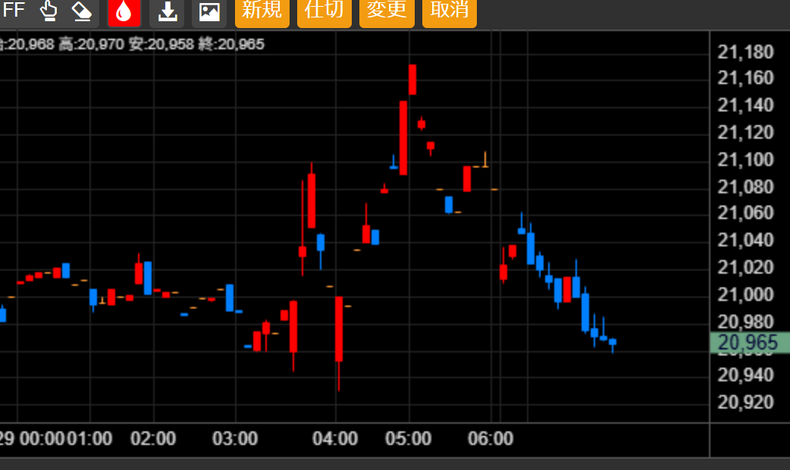Click the FF toolbar label
The image size is (790, 470).
pyautogui.click(x=13, y=9)
